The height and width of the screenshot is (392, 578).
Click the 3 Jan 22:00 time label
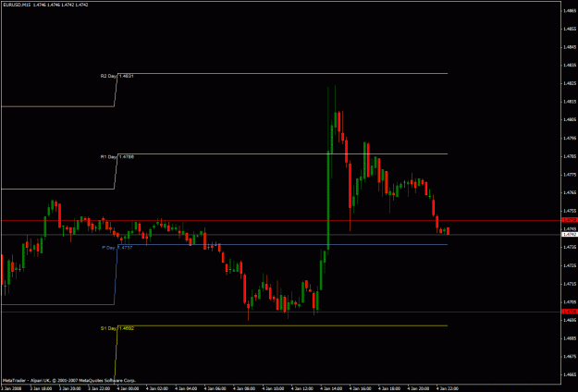click(x=98, y=388)
